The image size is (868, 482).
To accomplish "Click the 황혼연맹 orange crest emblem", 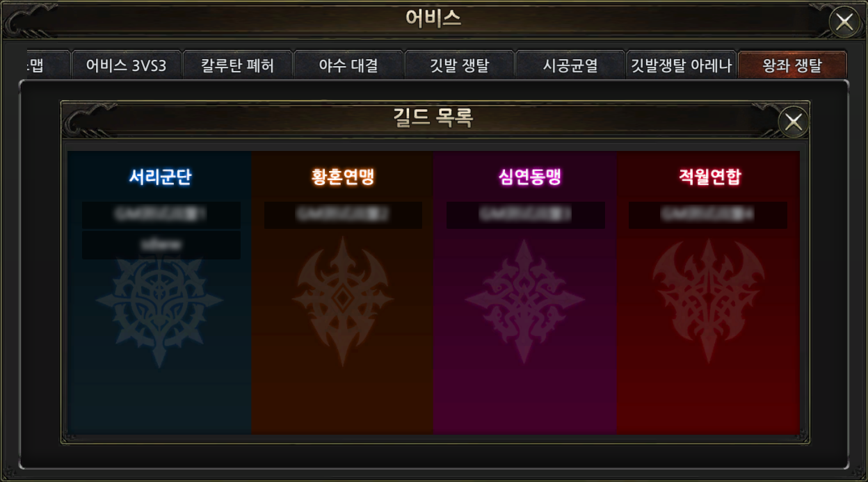I will [x=342, y=302].
